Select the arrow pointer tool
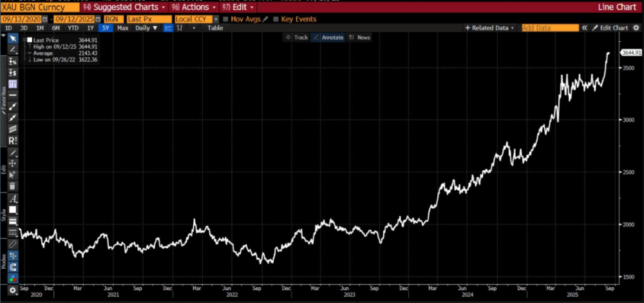Screen dimensions: 644x303 pos(12,38)
